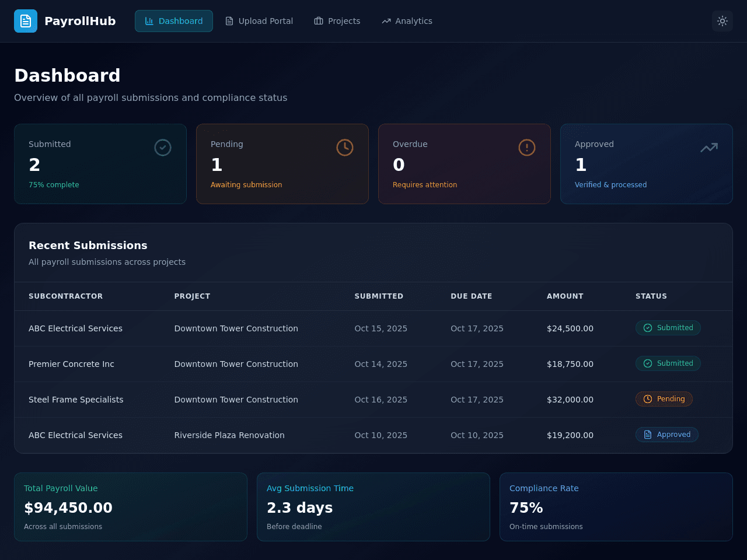The height and width of the screenshot is (560, 747).
Task: Click 'Awaiting submission' in Pending card
Action: click(246, 185)
